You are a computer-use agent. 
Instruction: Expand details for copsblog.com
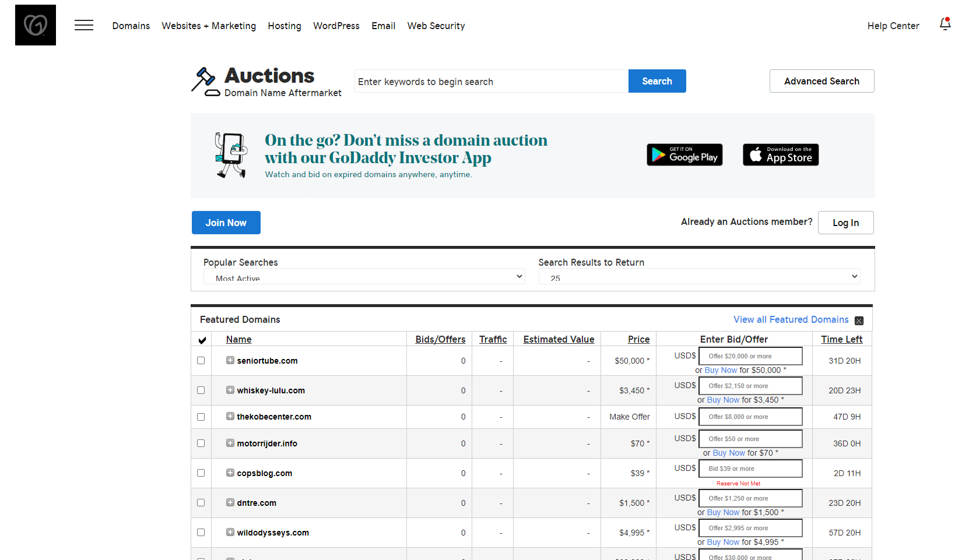coord(230,473)
